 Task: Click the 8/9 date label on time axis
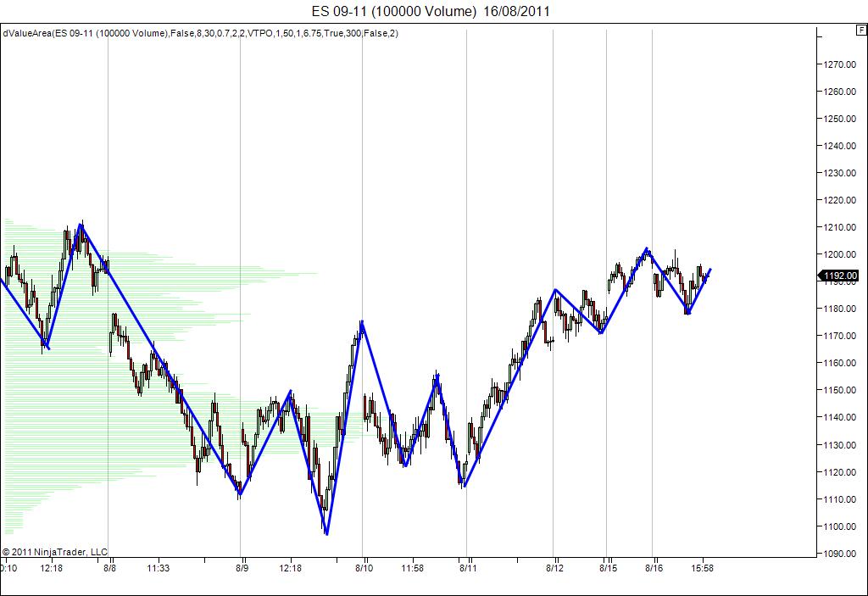(x=242, y=568)
